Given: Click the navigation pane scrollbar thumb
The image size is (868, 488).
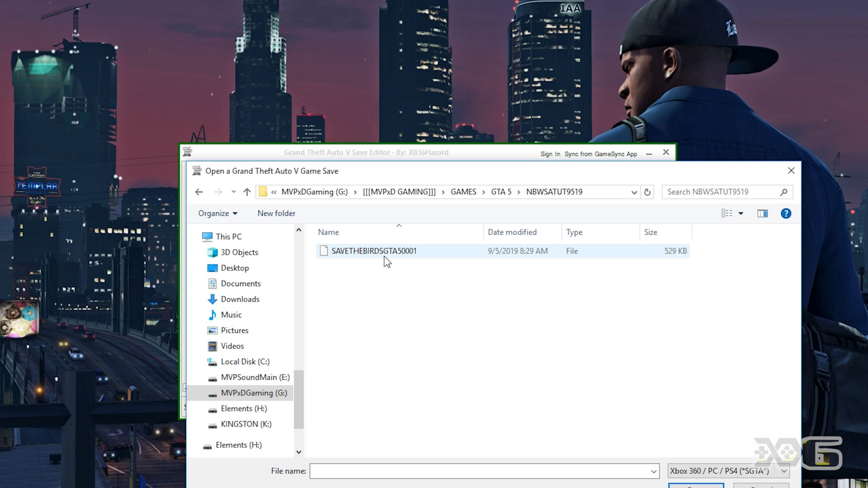Looking at the screenshot, I should coord(299,399).
